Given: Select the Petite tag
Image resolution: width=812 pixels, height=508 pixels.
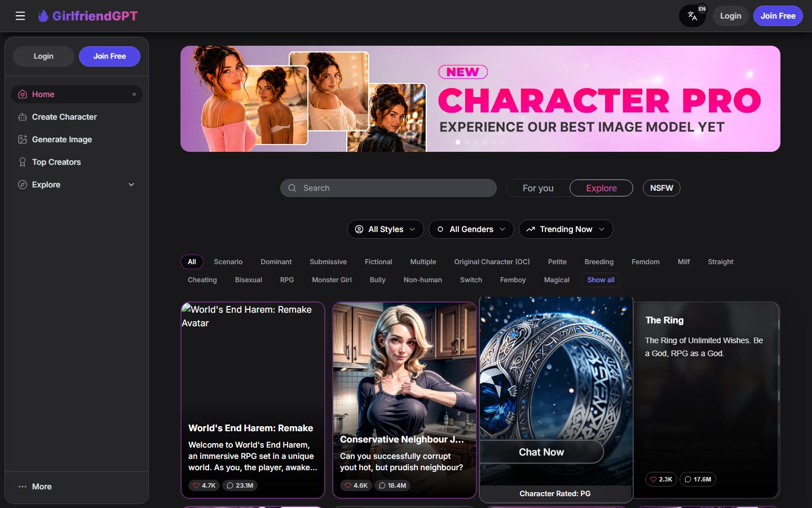Looking at the screenshot, I should (557, 262).
